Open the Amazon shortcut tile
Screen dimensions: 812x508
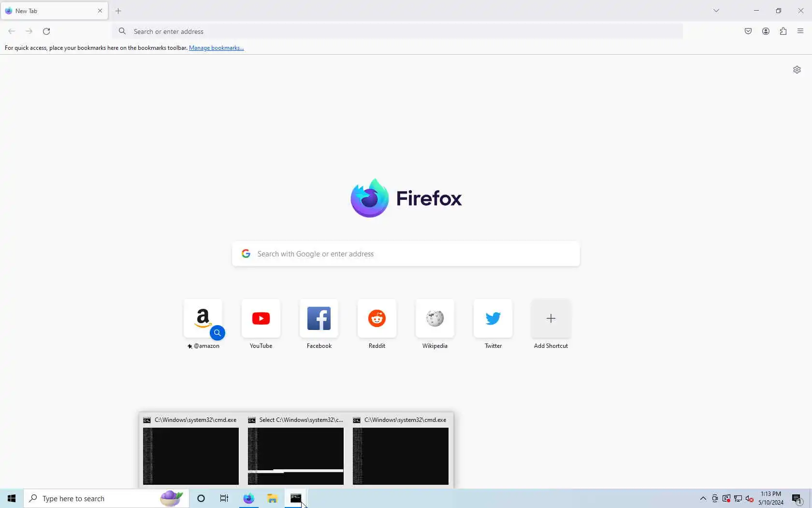click(203, 318)
